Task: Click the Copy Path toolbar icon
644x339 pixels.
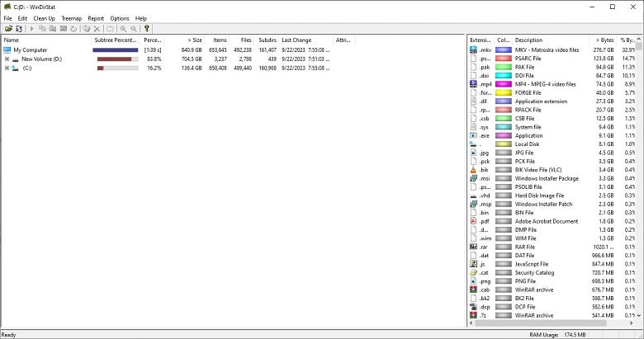Action: click(x=42, y=28)
